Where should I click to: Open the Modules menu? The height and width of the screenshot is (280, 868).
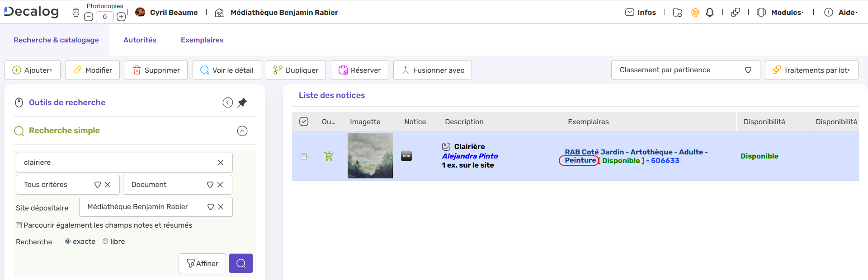tap(780, 12)
